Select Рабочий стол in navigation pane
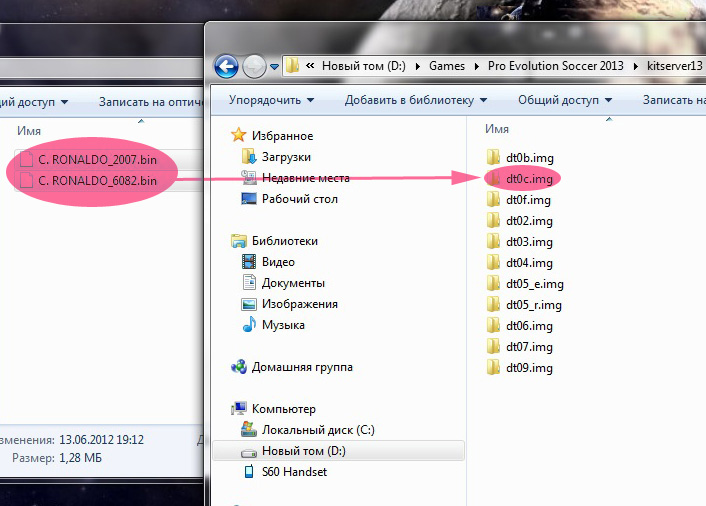706x506 pixels. click(x=299, y=199)
